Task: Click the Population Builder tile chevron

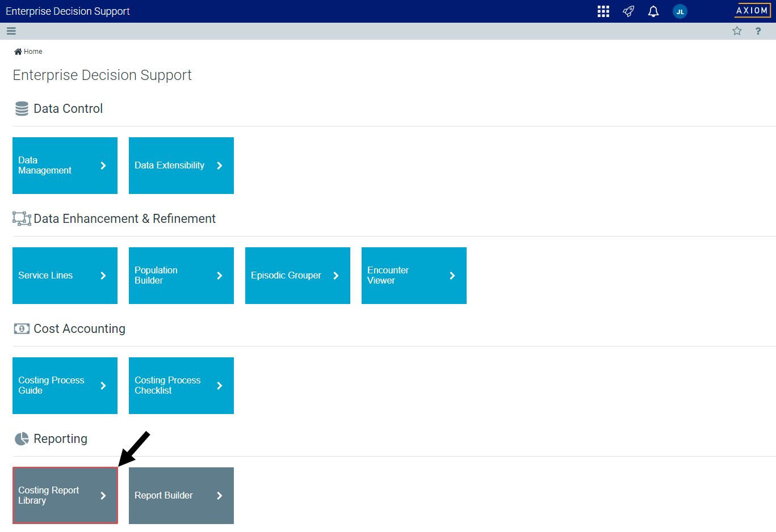Action: 220,276
